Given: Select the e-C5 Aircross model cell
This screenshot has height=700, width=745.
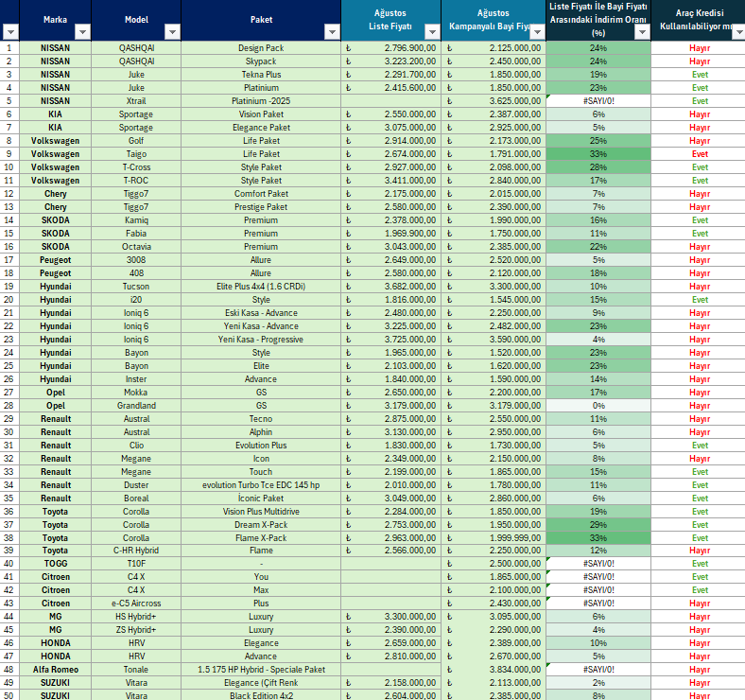Looking at the screenshot, I should (136, 604).
